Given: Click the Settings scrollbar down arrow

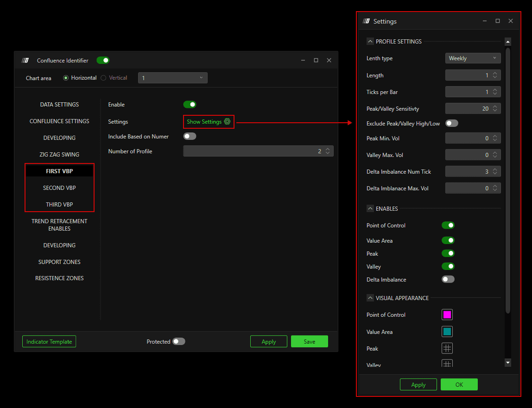Looking at the screenshot, I should point(508,363).
